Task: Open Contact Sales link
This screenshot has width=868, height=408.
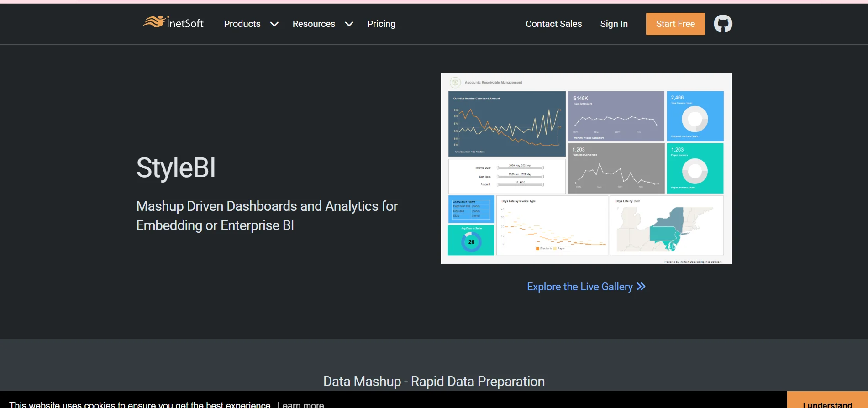Action: point(553,24)
